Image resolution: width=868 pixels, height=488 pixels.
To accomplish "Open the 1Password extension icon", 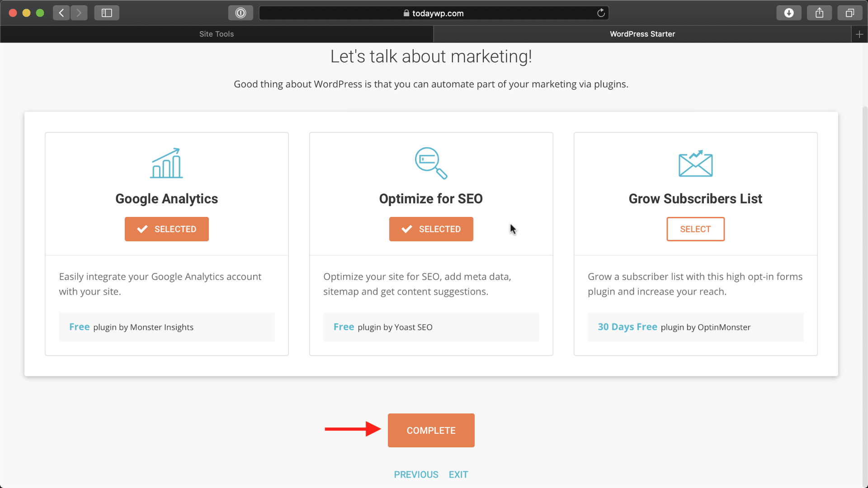I will click(241, 13).
